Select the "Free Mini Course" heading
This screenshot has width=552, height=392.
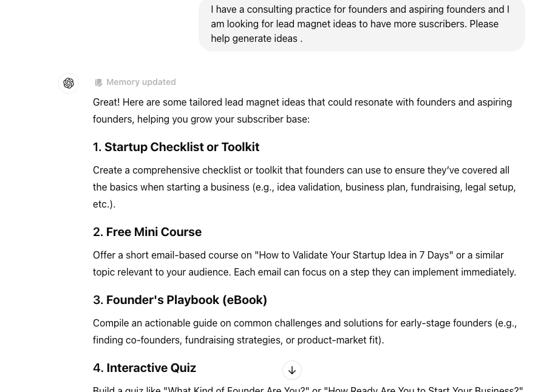(148, 232)
